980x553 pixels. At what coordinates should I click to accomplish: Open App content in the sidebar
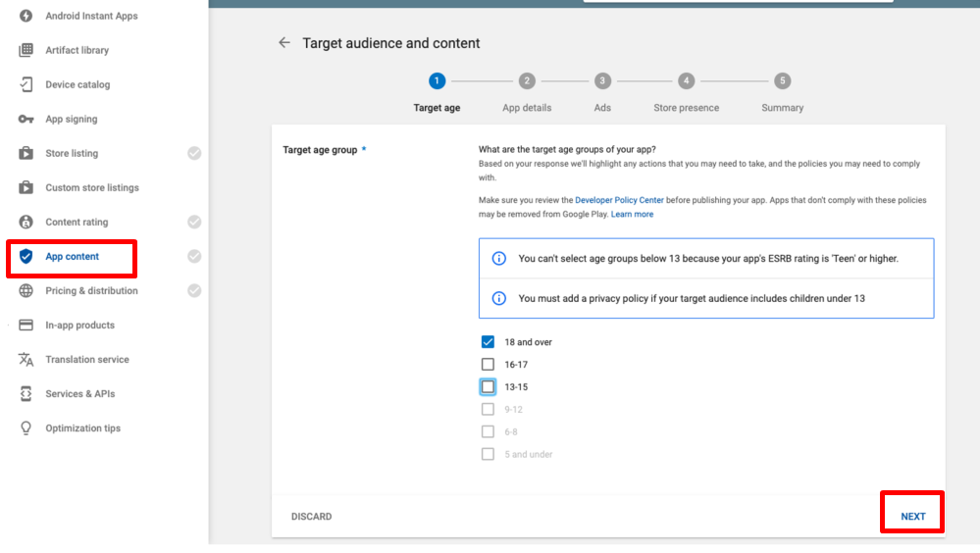coord(72,257)
